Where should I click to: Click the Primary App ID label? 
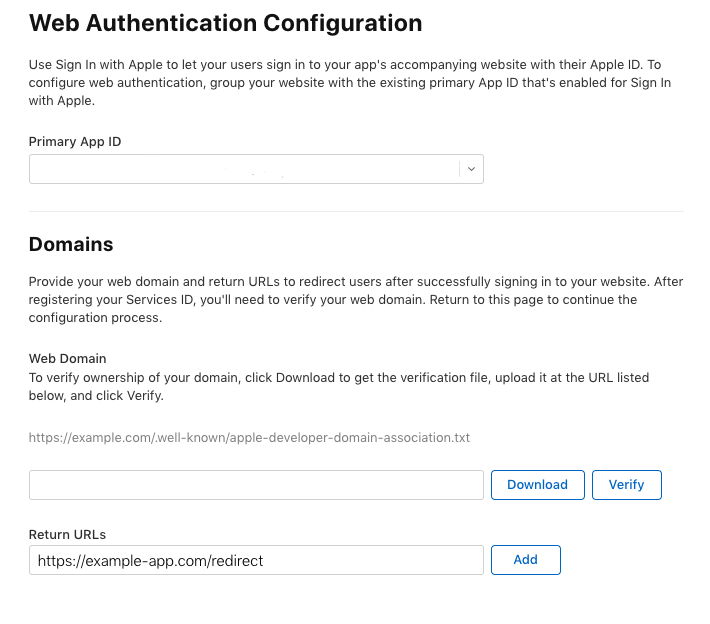pos(75,142)
